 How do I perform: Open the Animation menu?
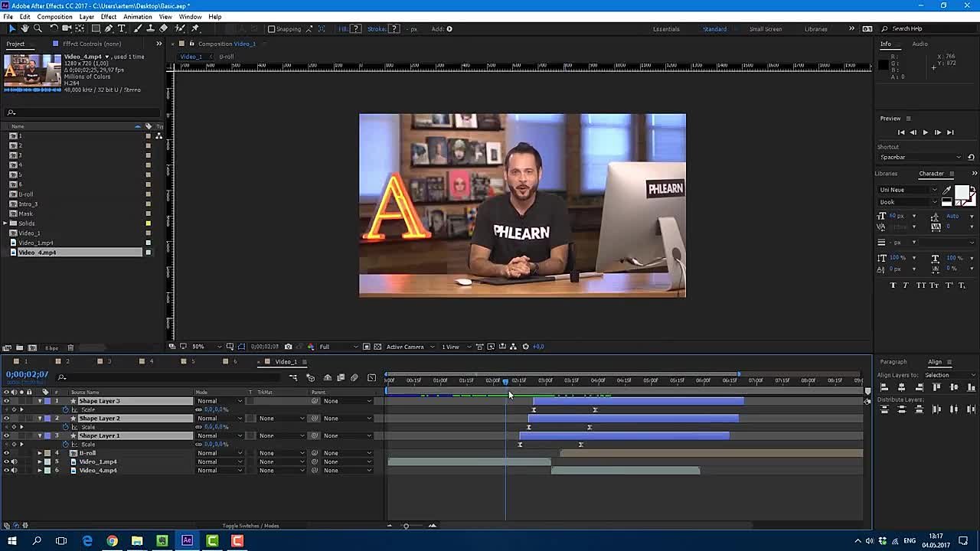pos(137,17)
